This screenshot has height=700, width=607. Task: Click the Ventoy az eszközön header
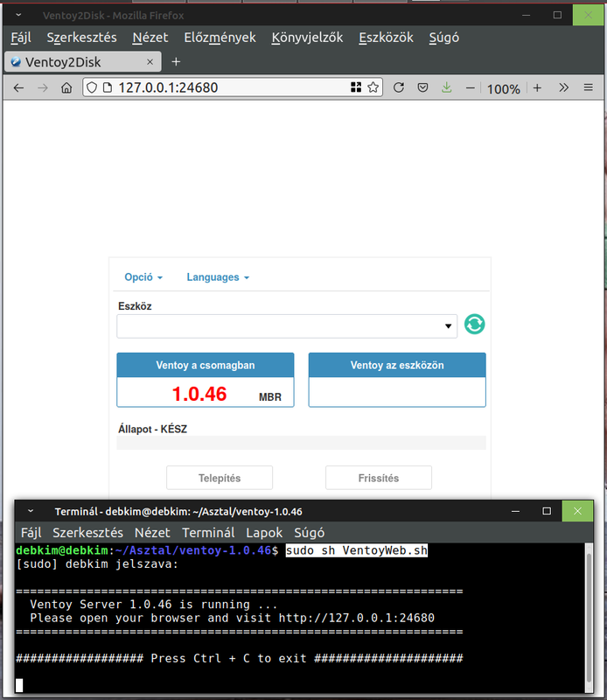(x=397, y=365)
